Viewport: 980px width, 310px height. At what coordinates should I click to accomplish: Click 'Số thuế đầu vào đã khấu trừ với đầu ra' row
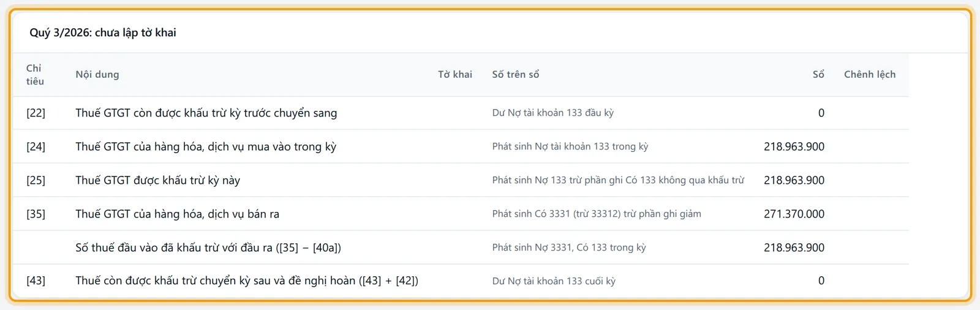click(461, 248)
